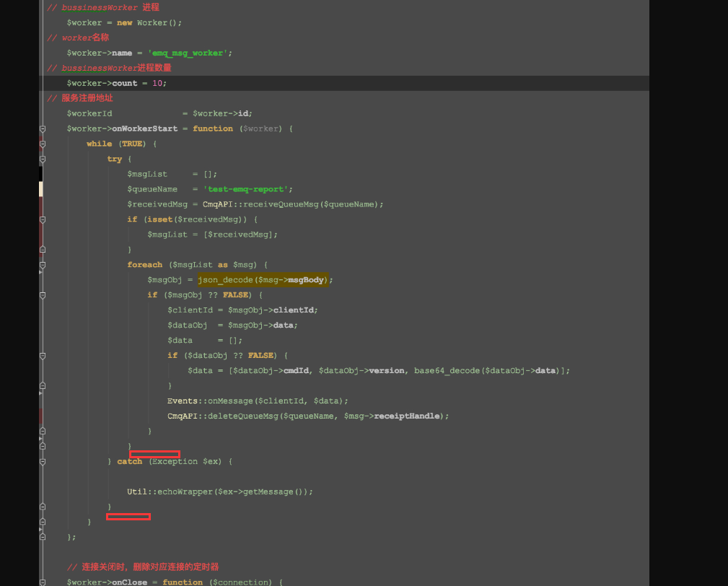Collapse the foreach loop fold marker

43,265
